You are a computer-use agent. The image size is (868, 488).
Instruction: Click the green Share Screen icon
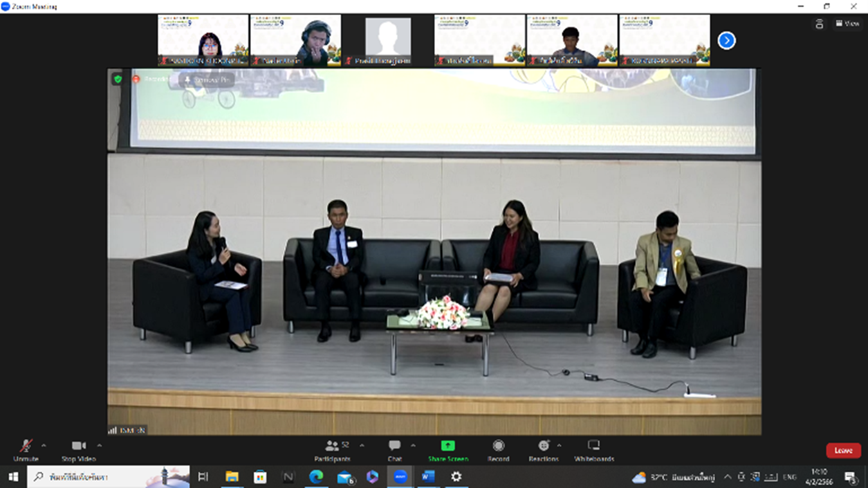(x=448, y=446)
